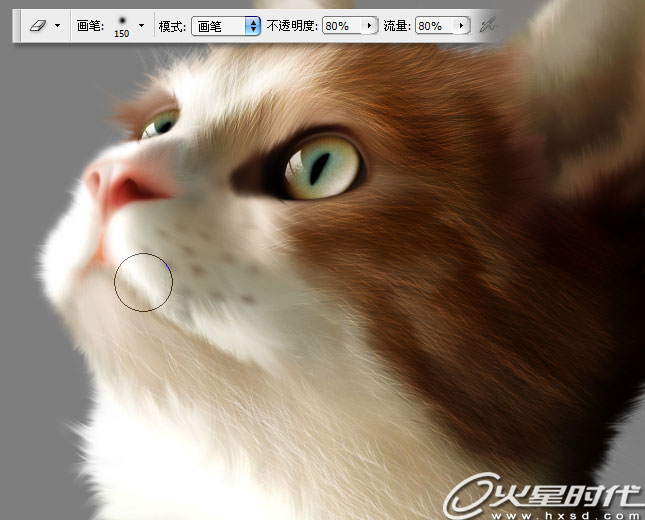645x520 pixels.
Task: Click the cat's smaller left eye
Action: 160,124
